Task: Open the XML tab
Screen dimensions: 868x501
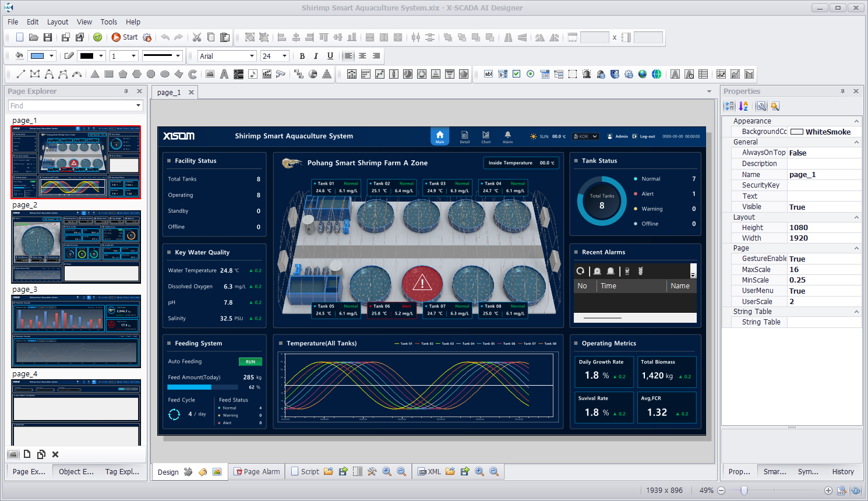Action: (x=430, y=471)
